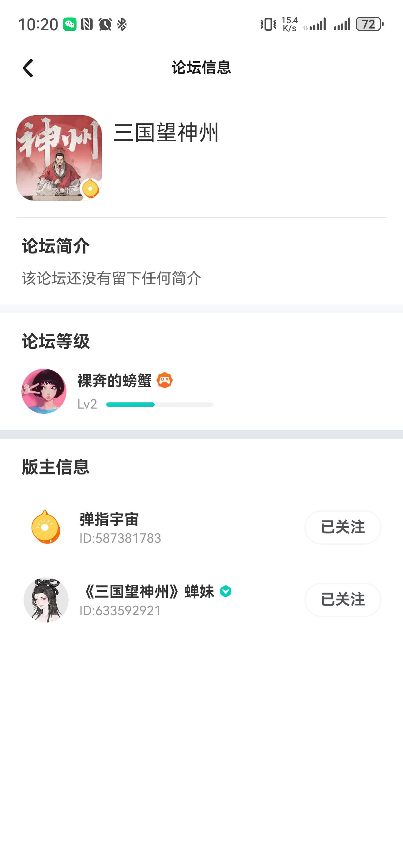Tap the WeChat notification icon in status bar

point(70,24)
